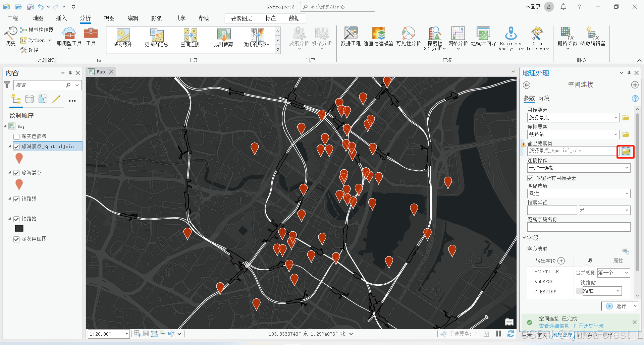
Task: Open the 工具 toolbox button
Action: (x=91, y=36)
